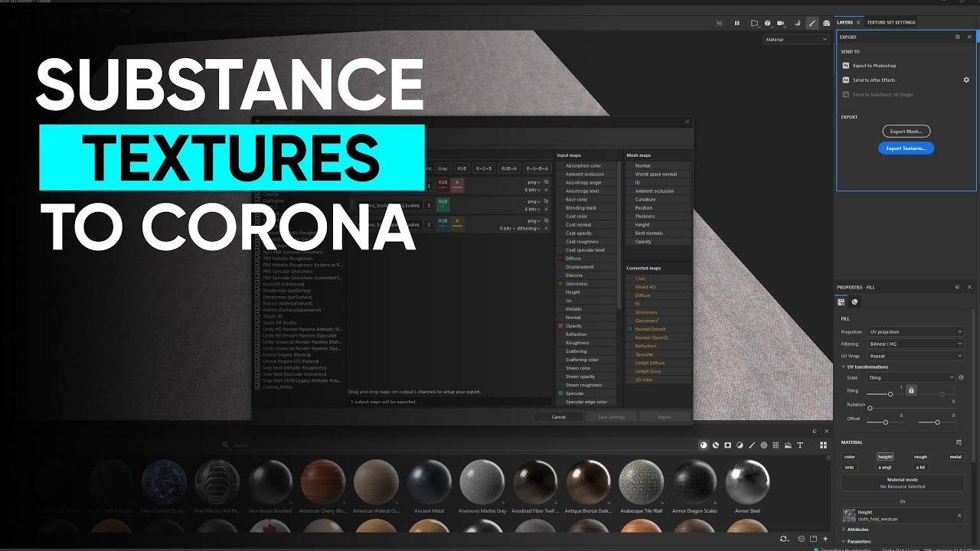The height and width of the screenshot is (551, 980).
Task: Adjust the Tiling slider handle
Action: point(890,394)
